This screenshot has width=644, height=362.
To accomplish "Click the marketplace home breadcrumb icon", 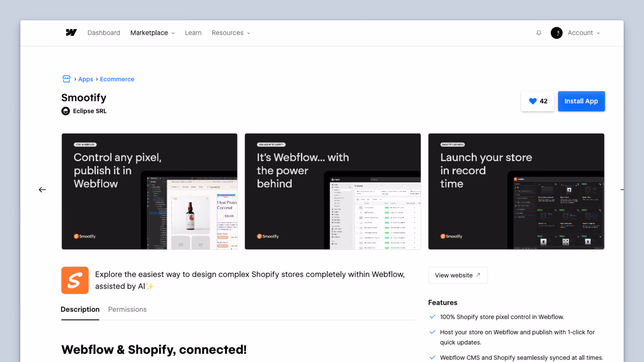I will pos(66,79).
